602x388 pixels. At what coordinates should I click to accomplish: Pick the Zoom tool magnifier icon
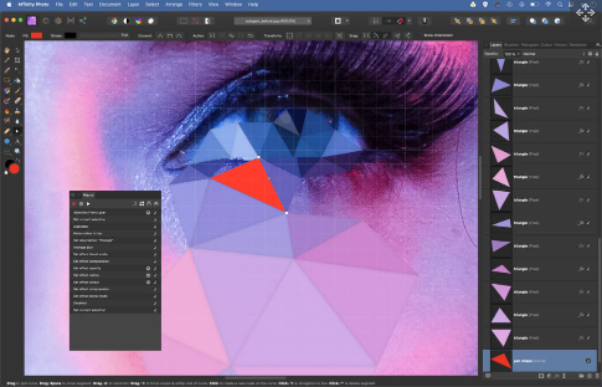(17, 151)
